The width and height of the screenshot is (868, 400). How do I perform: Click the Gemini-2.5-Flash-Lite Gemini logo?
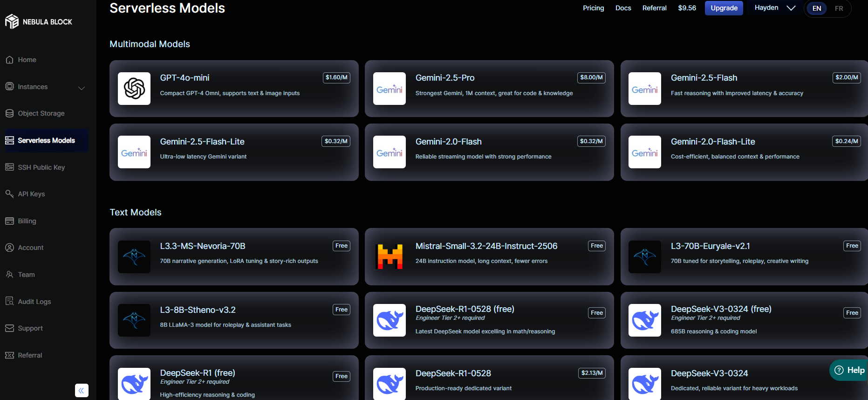[x=134, y=152]
